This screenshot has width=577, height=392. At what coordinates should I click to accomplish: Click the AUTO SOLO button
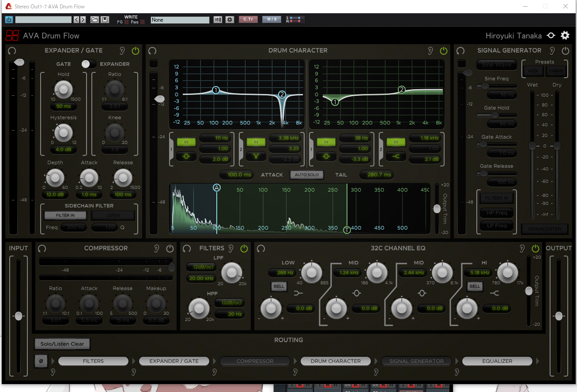point(306,175)
